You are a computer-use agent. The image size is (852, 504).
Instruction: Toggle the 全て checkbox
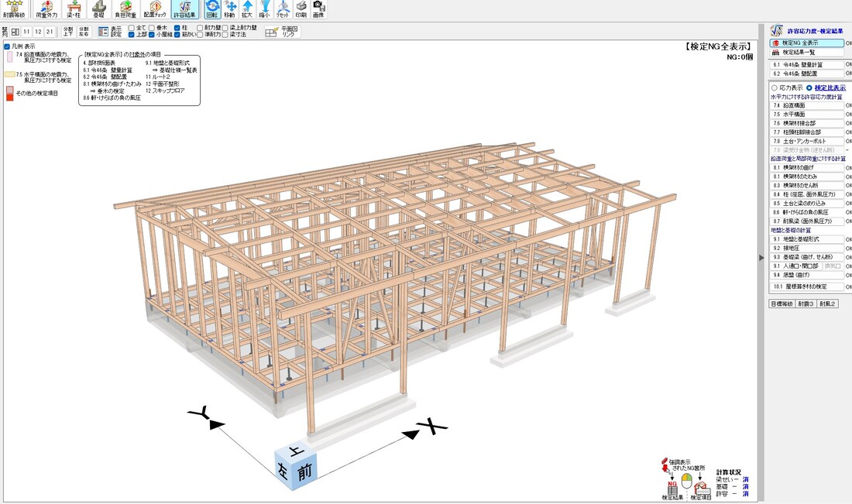point(132,28)
